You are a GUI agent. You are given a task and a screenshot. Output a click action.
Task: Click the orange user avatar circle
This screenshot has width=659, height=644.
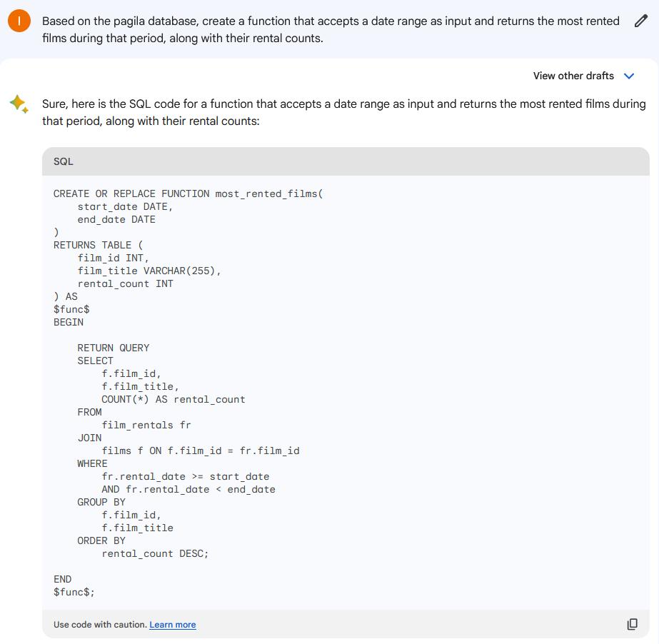(19, 21)
